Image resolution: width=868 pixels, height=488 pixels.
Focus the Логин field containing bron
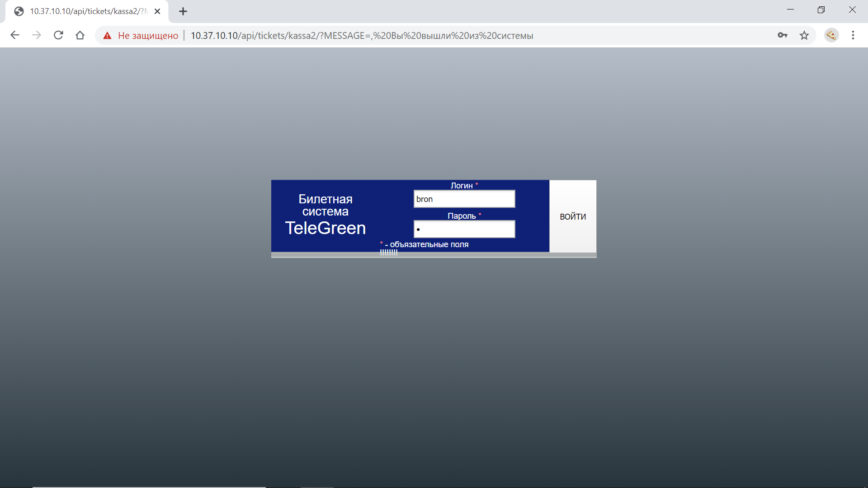464,199
